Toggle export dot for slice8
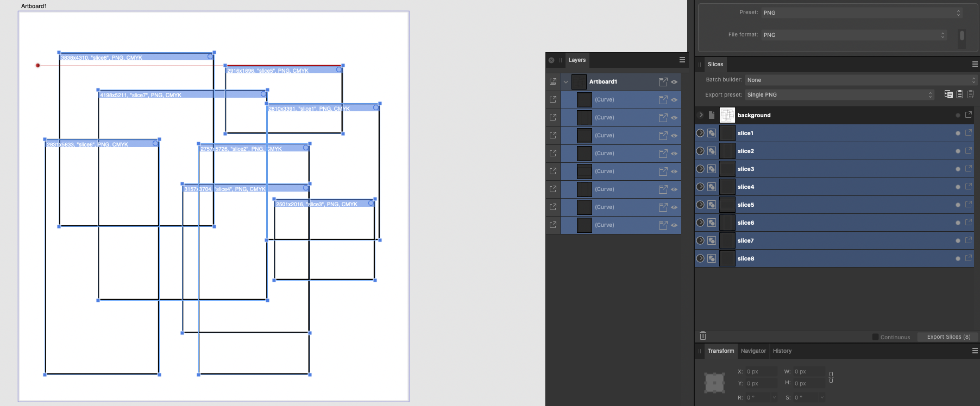This screenshot has height=406, width=980. pos(958,258)
